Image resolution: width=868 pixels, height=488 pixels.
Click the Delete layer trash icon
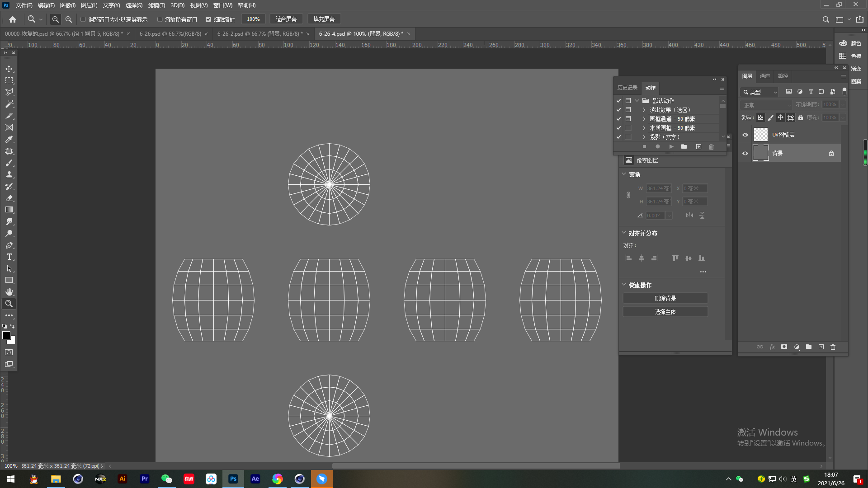[833, 347]
